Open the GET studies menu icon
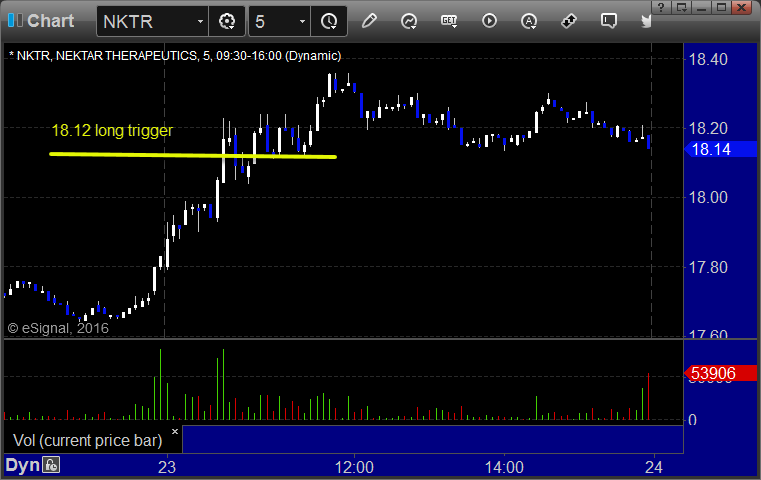 click(x=449, y=21)
